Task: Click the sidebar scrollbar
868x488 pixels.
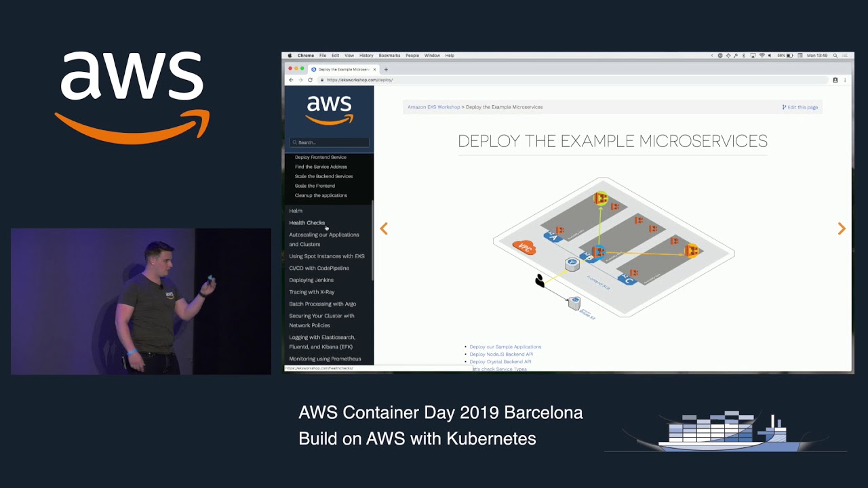Action: (x=372, y=241)
